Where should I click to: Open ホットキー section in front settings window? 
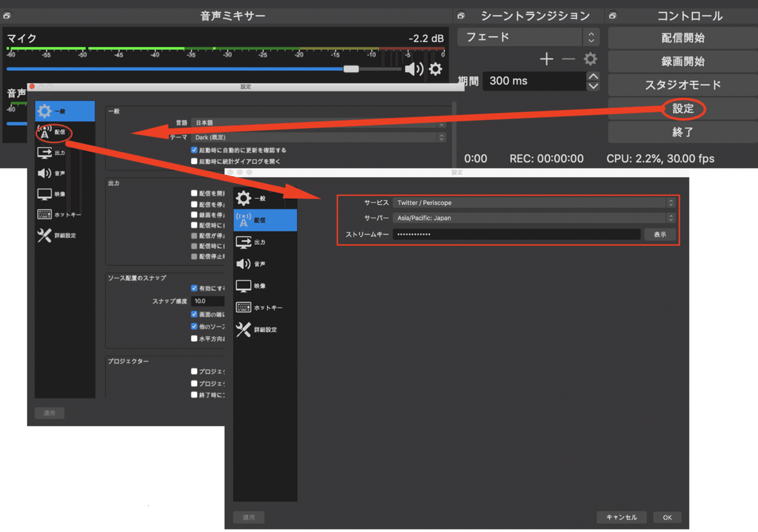point(265,307)
